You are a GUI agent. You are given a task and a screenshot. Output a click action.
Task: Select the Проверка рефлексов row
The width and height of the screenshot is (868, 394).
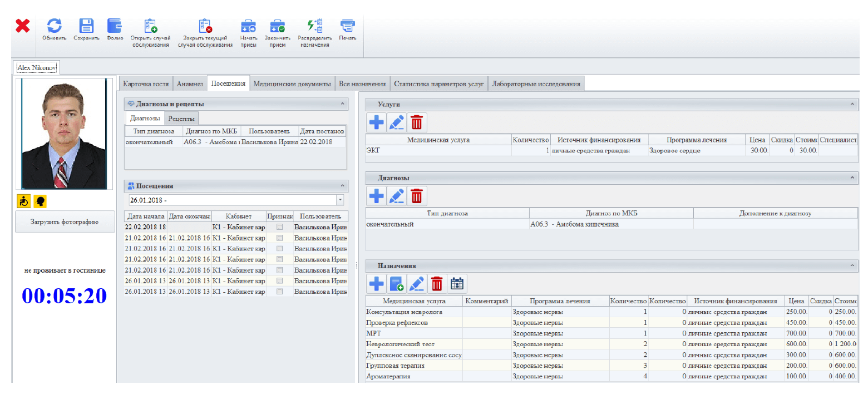coord(611,322)
